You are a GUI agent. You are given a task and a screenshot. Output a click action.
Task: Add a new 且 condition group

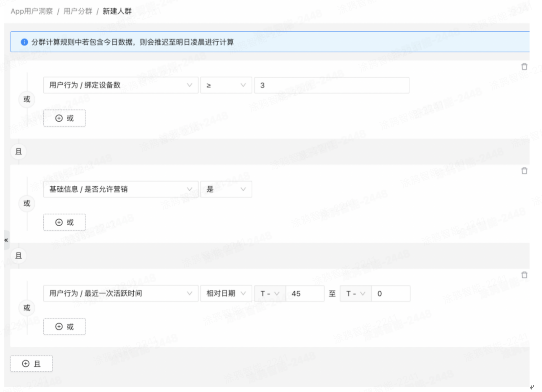pyautogui.click(x=31, y=364)
